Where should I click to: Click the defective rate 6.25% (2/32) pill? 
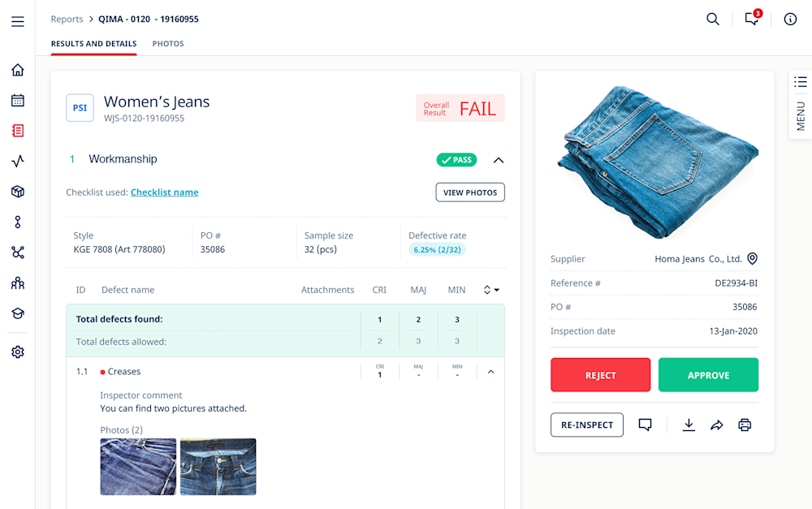point(437,249)
